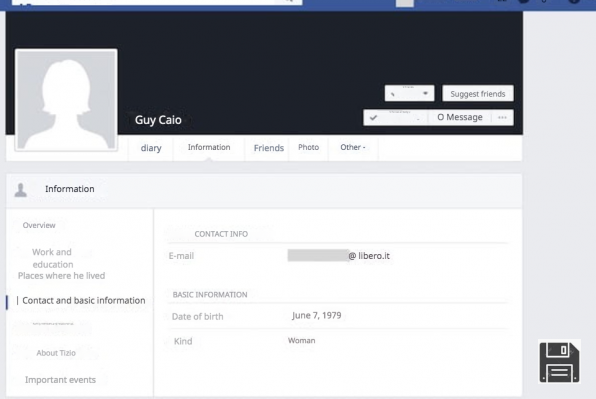Click the @ libero.it email address
The height and width of the screenshot is (399, 596).
[x=369, y=256]
